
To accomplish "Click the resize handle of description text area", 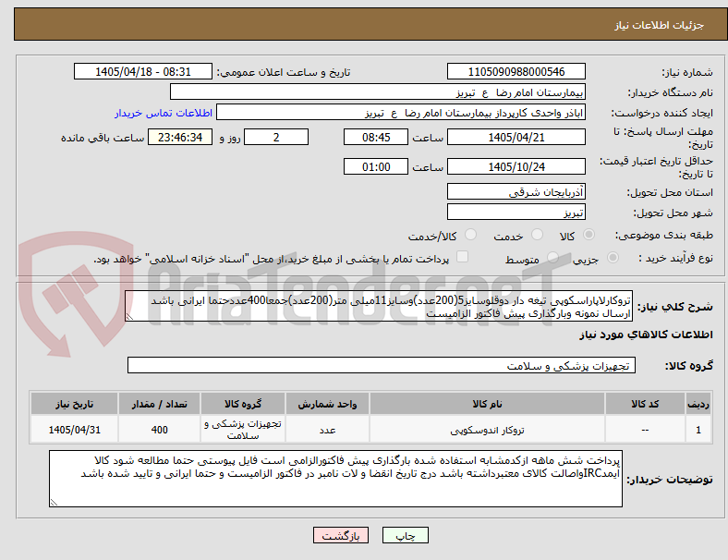I will click(129, 317).
